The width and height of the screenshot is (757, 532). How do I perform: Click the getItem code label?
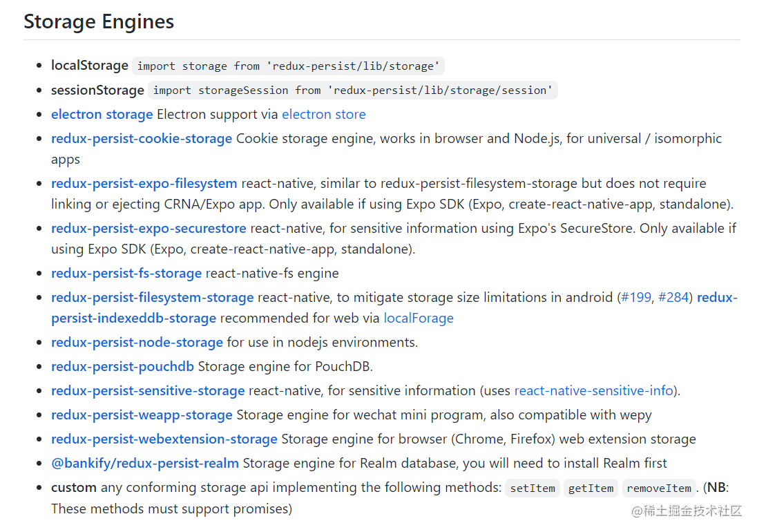pyautogui.click(x=591, y=488)
